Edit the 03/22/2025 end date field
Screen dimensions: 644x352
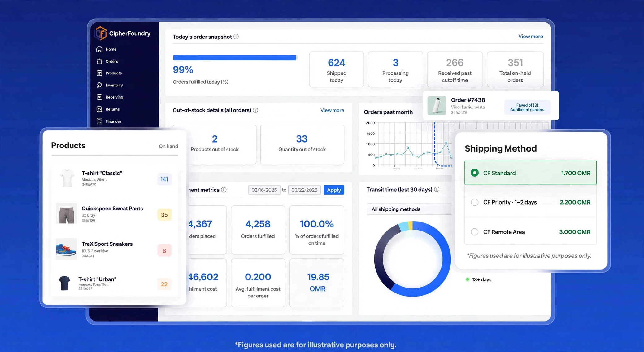click(304, 190)
